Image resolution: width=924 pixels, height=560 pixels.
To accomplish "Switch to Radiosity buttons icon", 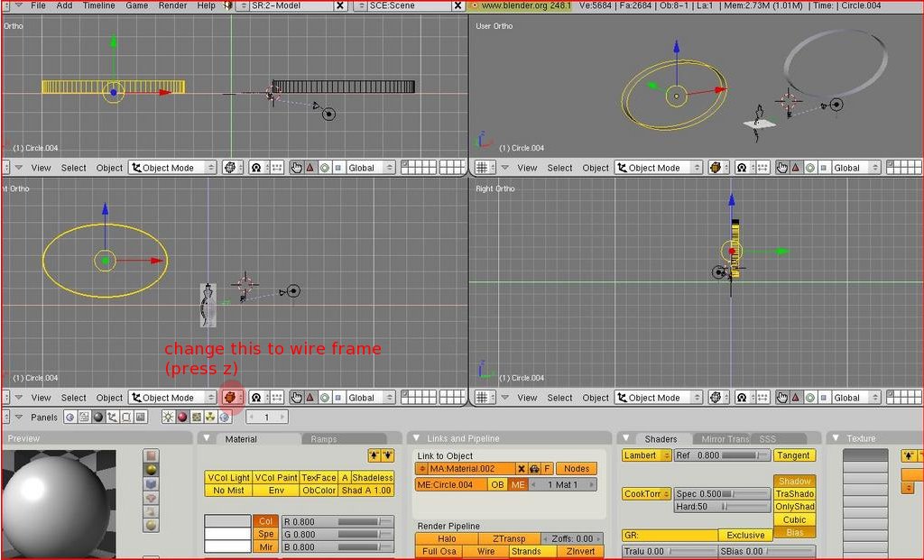I will coord(210,417).
